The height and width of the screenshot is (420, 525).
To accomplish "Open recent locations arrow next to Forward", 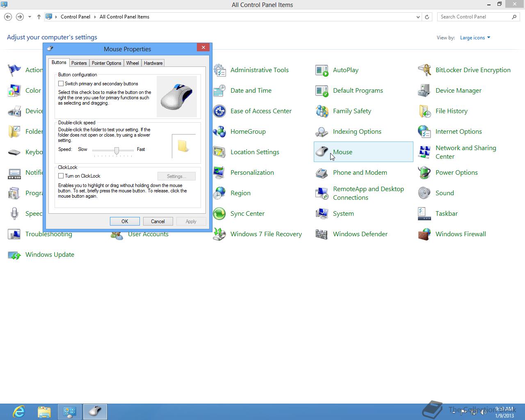I will (30, 17).
